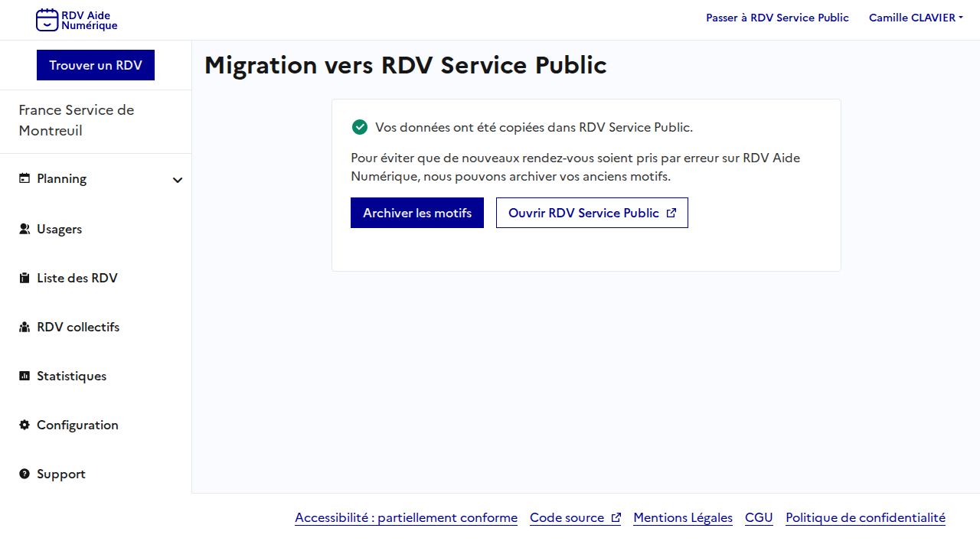Follow the Passer à RDV Service Public link

(x=777, y=18)
